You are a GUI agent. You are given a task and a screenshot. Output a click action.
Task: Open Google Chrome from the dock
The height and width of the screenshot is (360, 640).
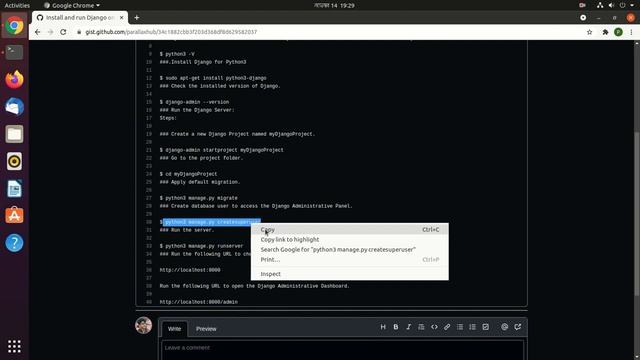14,25
